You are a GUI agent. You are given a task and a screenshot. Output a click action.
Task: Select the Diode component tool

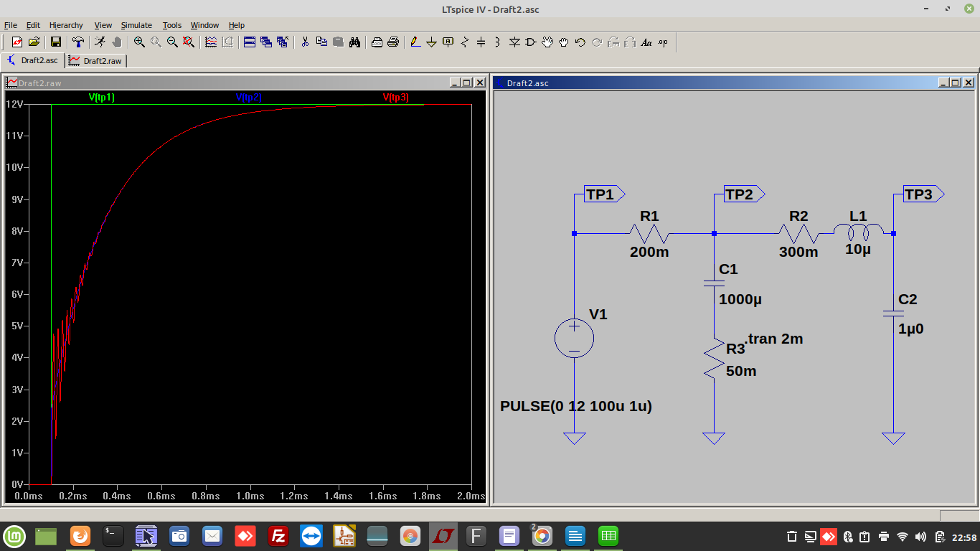click(514, 42)
